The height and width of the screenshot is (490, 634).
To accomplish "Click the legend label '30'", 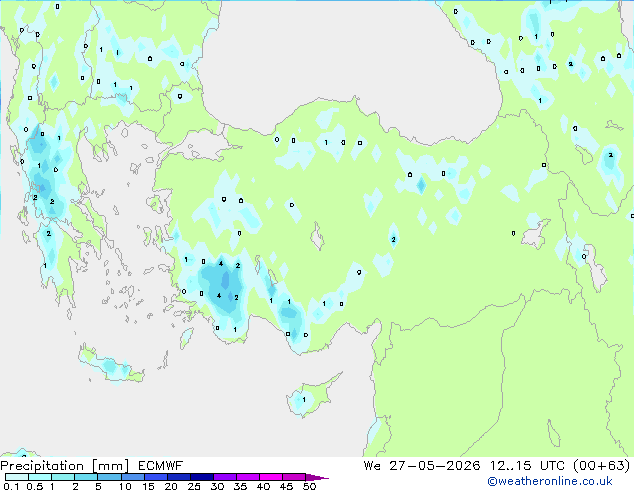I will pyautogui.click(x=217, y=486).
